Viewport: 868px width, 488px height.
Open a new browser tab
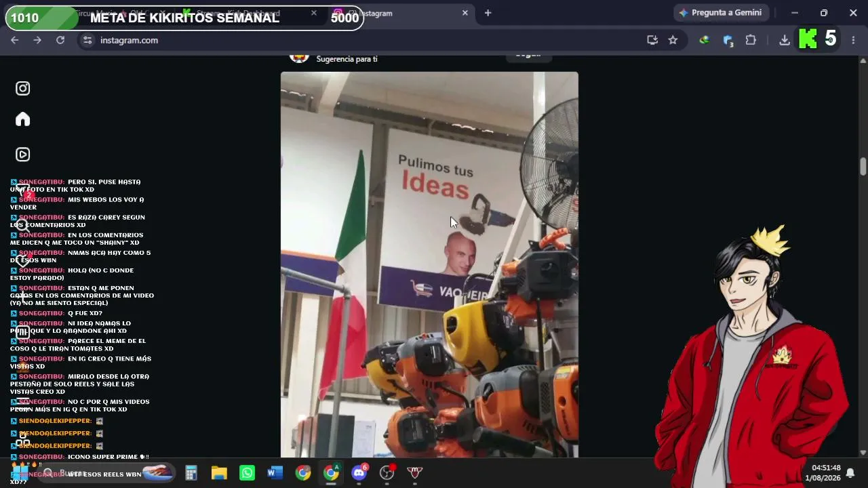click(488, 13)
